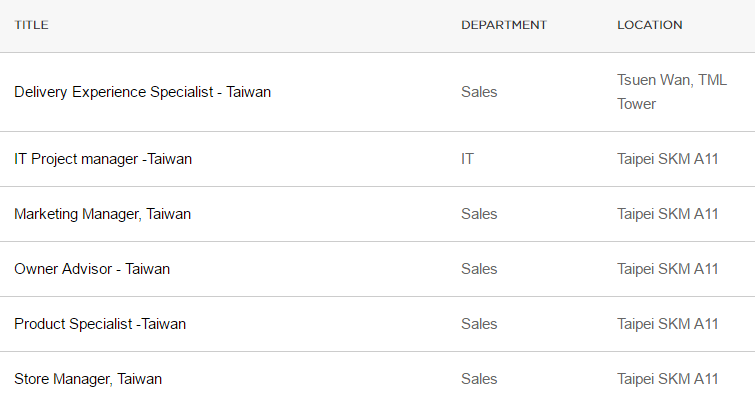Click Sales department in Store Manager row
Viewport: 755px width, 399px height.
coord(479,379)
